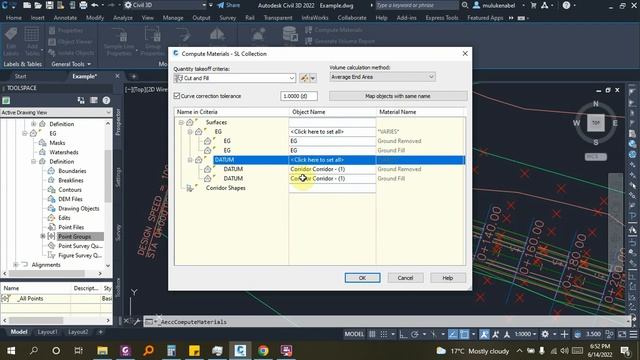Open Chrome from Windows taskbar

tap(263, 351)
